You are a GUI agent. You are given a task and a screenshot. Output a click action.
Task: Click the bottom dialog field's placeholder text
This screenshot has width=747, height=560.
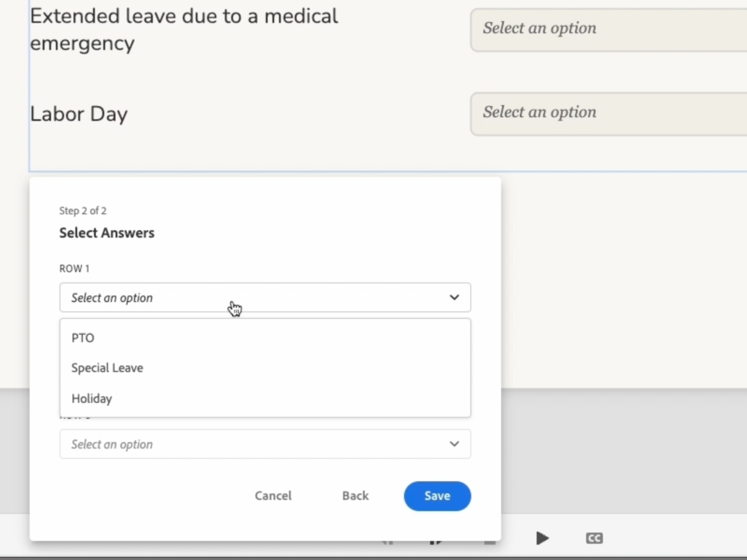112,444
